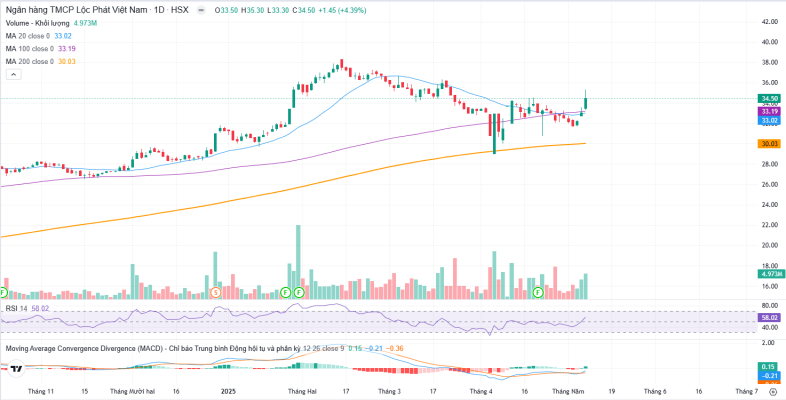Click the 80.00 RSI scale label
786x400 pixels.
point(769,305)
